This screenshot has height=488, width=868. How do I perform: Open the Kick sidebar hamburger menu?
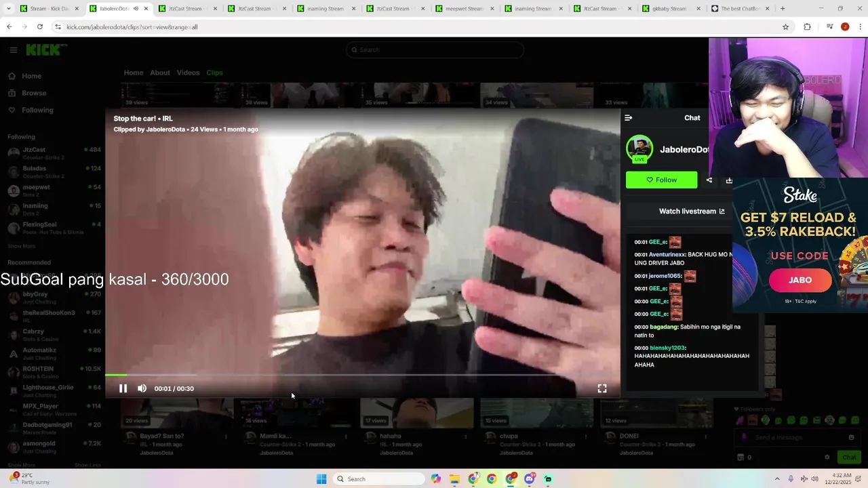[x=13, y=49]
